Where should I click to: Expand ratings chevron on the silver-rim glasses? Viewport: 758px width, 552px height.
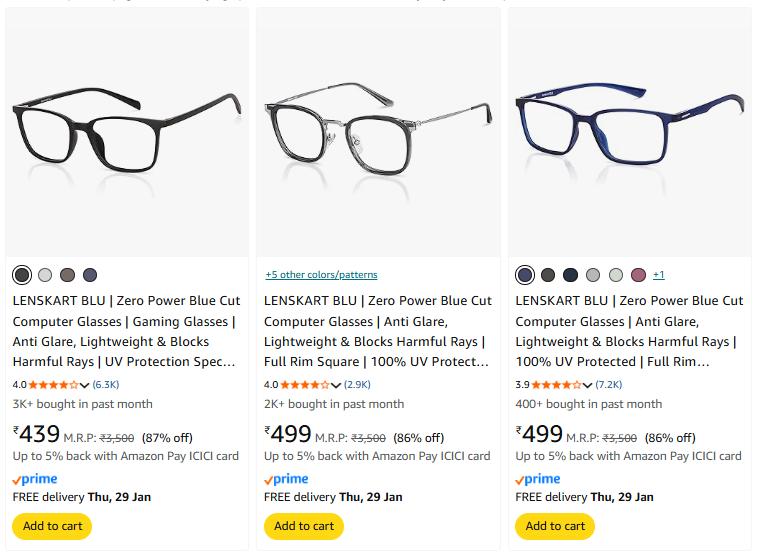coord(336,385)
